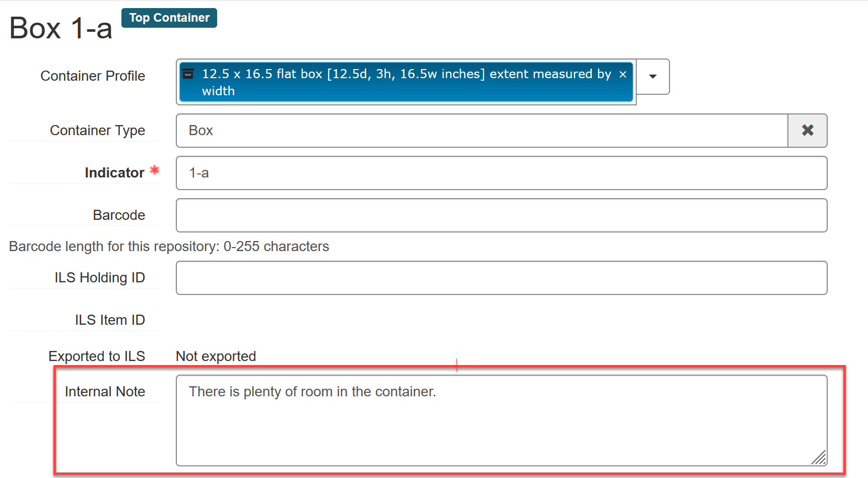The width and height of the screenshot is (868, 478).
Task: Click the Top Container badge
Action: (x=169, y=18)
